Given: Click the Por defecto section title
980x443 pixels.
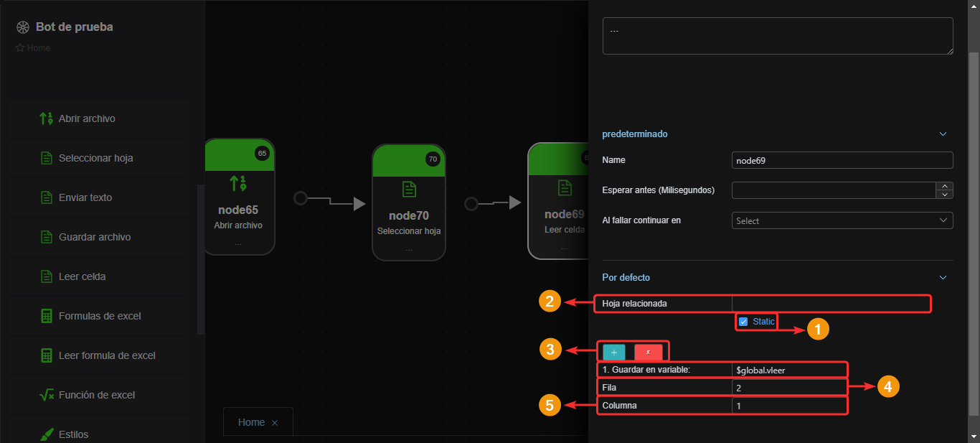Looking at the screenshot, I should [x=626, y=277].
